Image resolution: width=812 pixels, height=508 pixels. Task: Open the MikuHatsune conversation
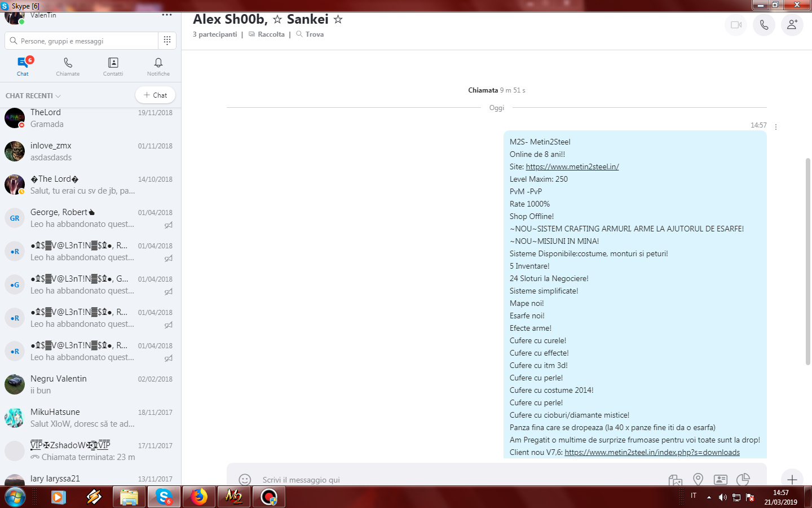pyautogui.click(x=90, y=418)
